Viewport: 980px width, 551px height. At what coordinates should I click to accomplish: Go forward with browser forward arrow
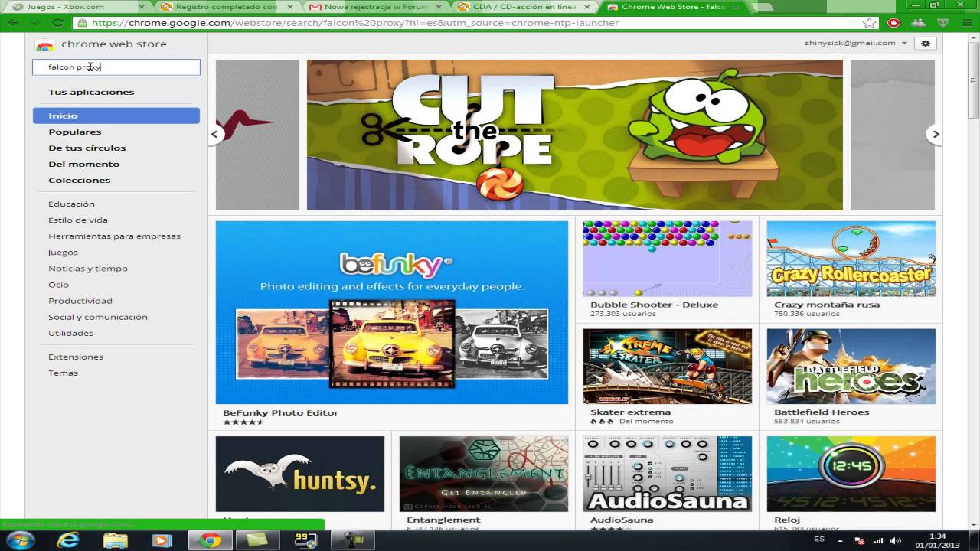[x=35, y=23]
